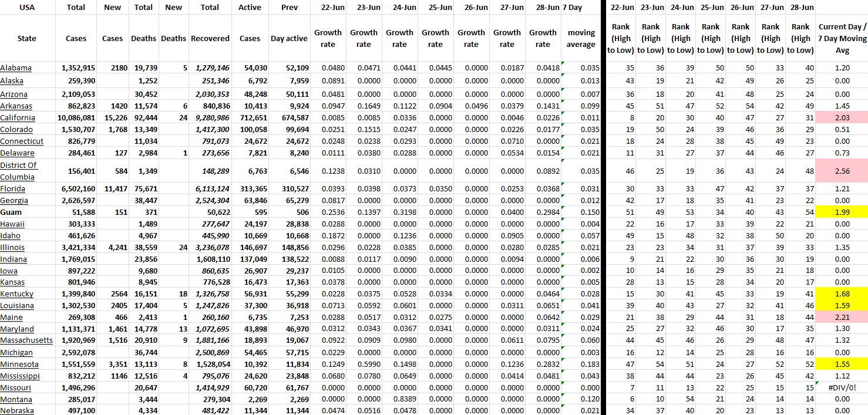Open the Kentucky hyperlink
This screenshot has width=868, height=415.
click(x=17, y=294)
